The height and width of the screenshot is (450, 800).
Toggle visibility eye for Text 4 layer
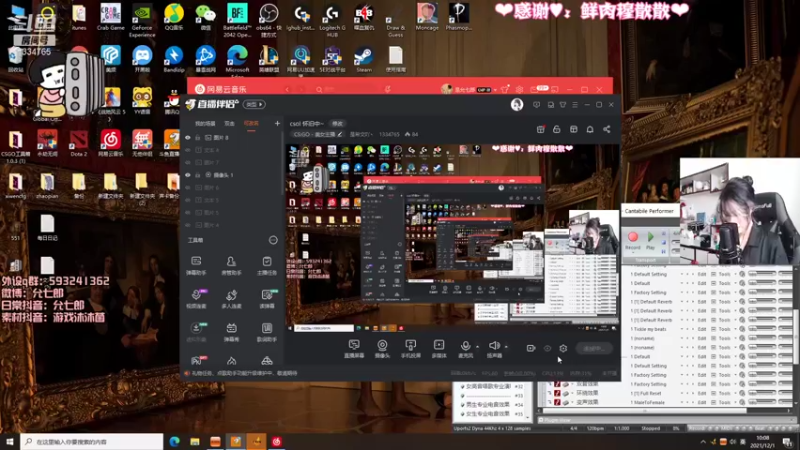click(188, 150)
